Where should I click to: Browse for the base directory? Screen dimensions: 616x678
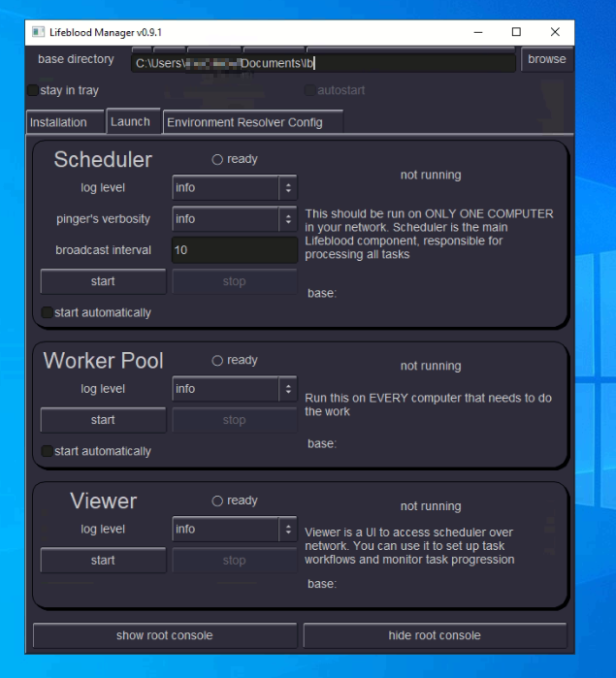(547, 59)
